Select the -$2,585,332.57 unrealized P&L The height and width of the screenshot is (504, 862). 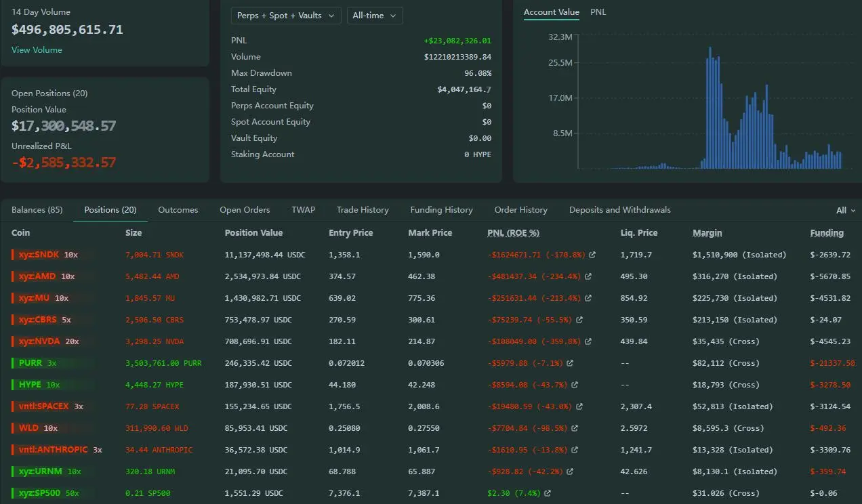tap(64, 163)
